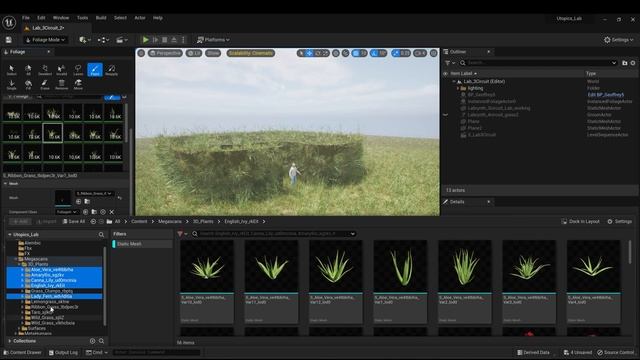This screenshot has height=360, width=640.
Task: Click the Scalability Cinematic warning button
Action: (x=251, y=53)
